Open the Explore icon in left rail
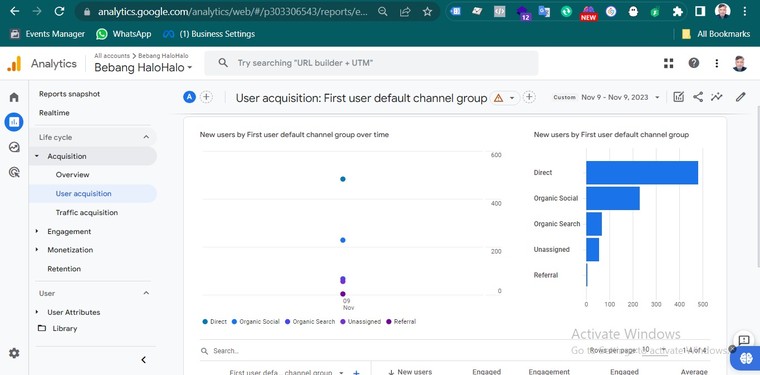760x375 pixels. [x=14, y=147]
